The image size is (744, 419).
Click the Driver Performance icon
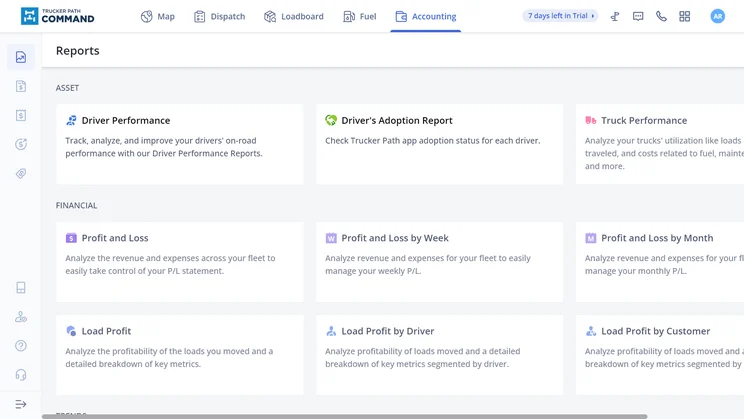(x=71, y=121)
